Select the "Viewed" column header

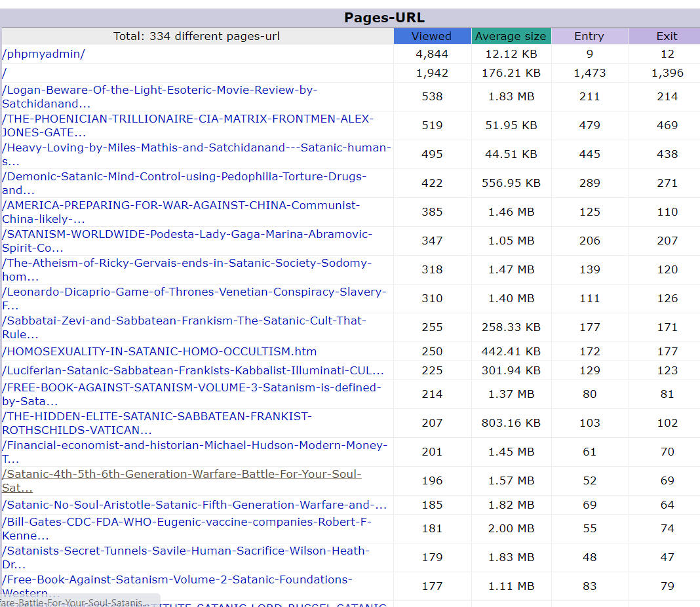tap(432, 36)
